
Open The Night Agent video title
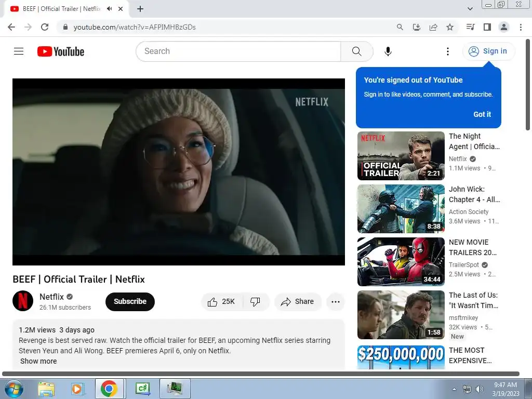474,141
